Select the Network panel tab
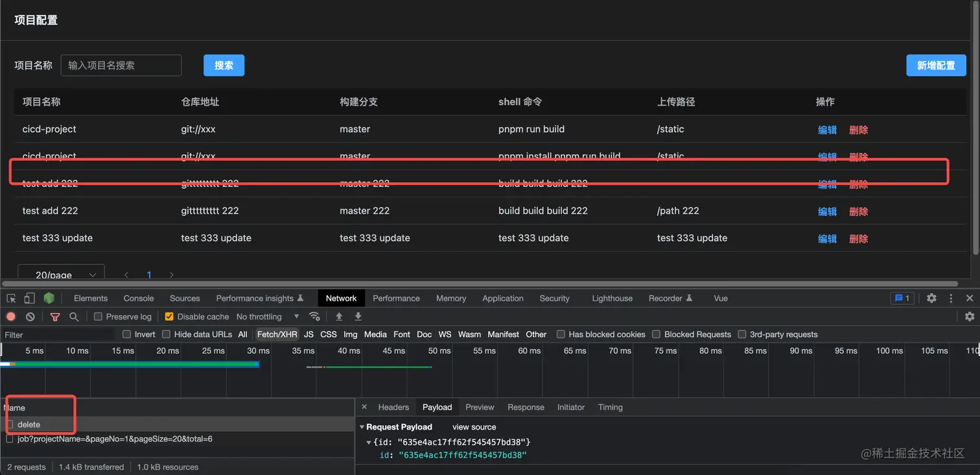Viewport: 980px width, 475px height. (342, 298)
